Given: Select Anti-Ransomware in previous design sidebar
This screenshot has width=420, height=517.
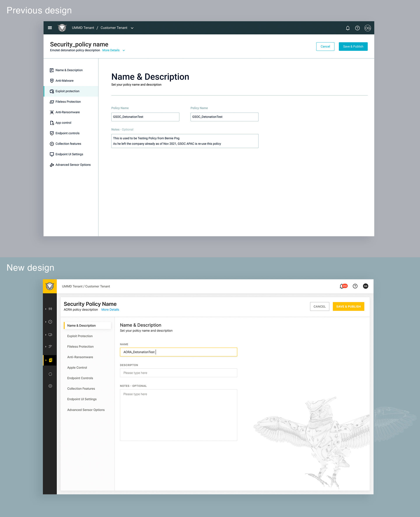Looking at the screenshot, I should pos(71,112).
